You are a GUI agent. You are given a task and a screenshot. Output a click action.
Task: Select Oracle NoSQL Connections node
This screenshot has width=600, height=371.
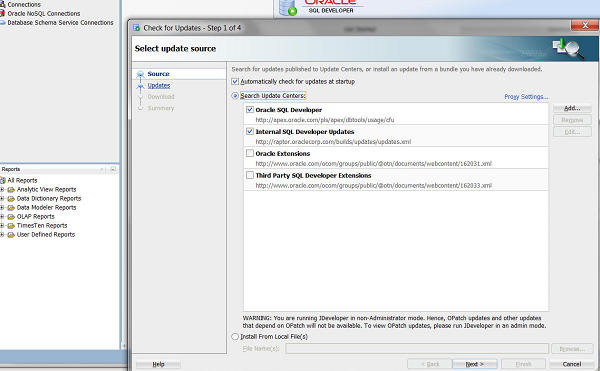44,14
